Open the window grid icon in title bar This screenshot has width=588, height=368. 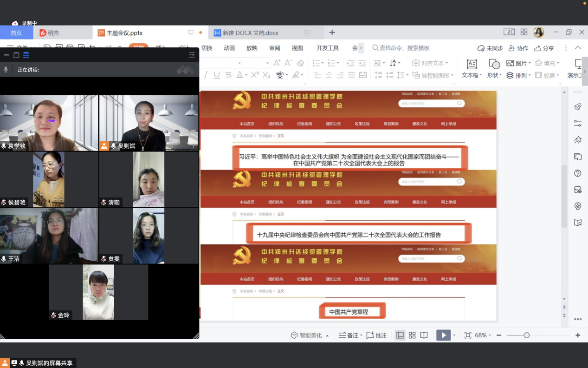coord(524,32)
